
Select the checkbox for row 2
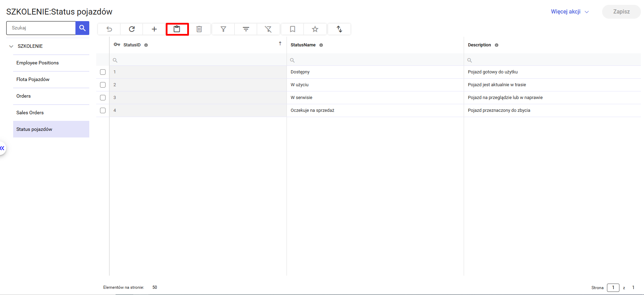click(x=103, y=85)
